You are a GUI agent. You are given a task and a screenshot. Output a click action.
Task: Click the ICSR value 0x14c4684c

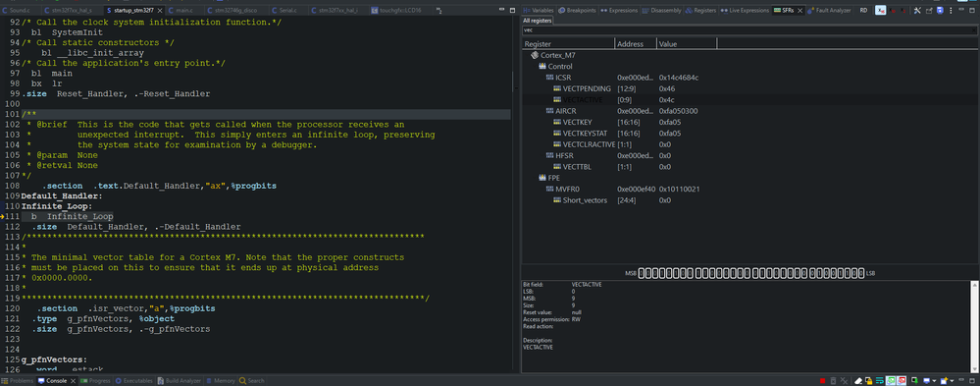(x=679, y=78)
